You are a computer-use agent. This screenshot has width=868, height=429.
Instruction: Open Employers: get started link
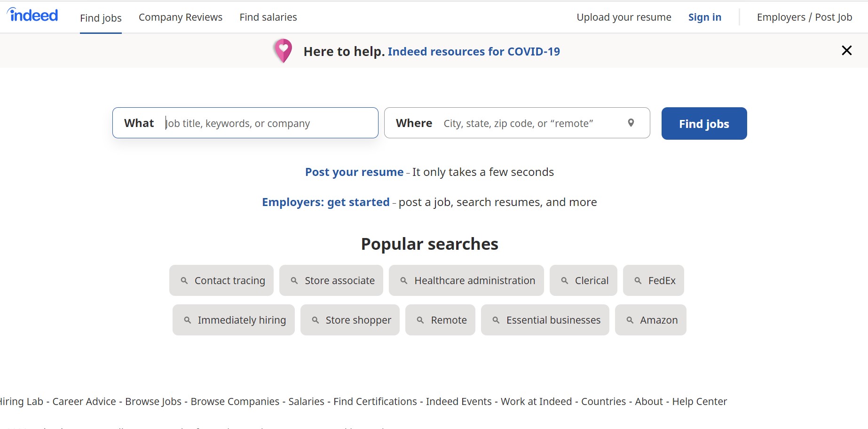(x=326, y=202)
